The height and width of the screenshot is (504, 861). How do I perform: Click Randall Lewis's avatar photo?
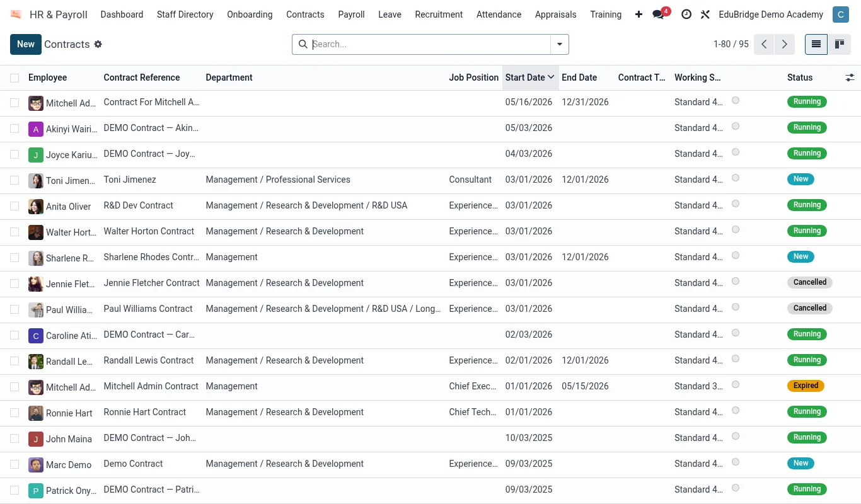(x=36, y=361)
